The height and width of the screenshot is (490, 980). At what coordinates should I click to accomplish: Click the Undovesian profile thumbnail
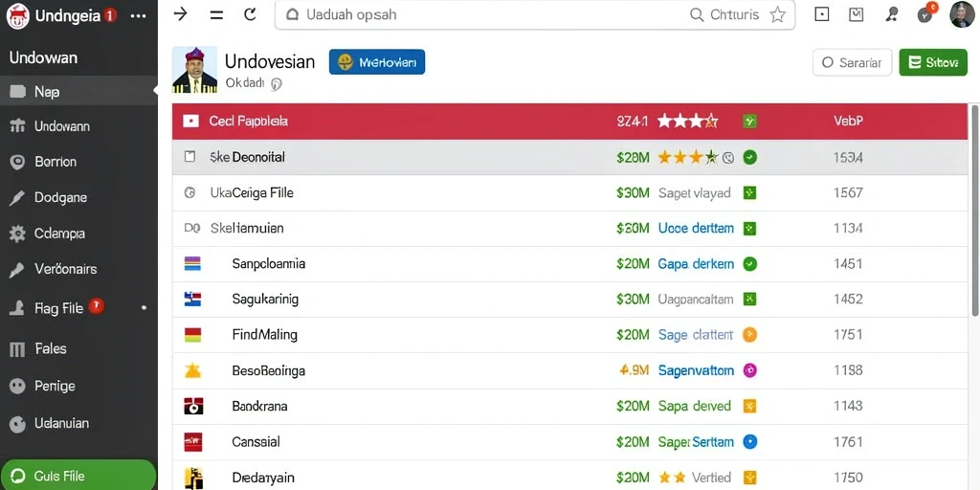pos(194,69)
